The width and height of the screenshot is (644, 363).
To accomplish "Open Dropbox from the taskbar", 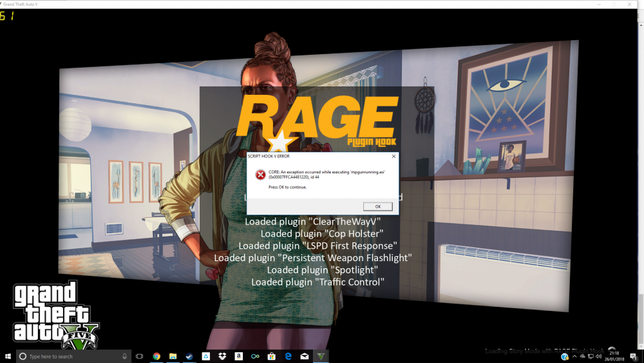I will tap(222, 357).
